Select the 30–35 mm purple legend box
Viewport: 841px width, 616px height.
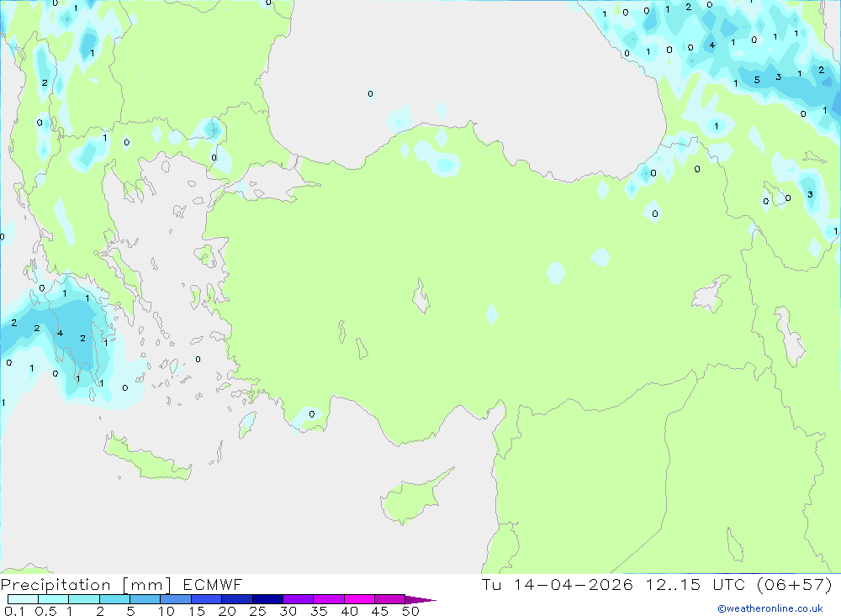[x=298, y=599]
